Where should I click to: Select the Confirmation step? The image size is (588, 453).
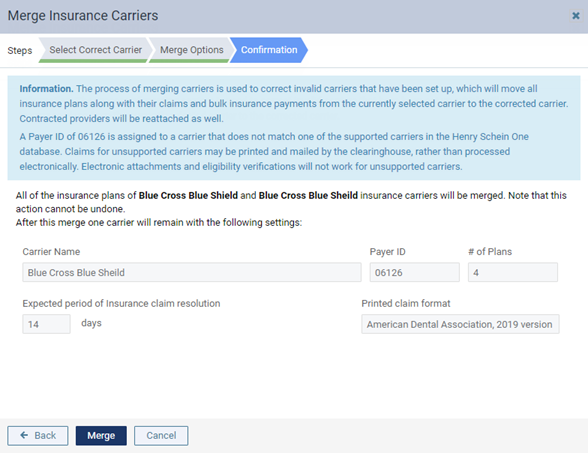[269, 50]
